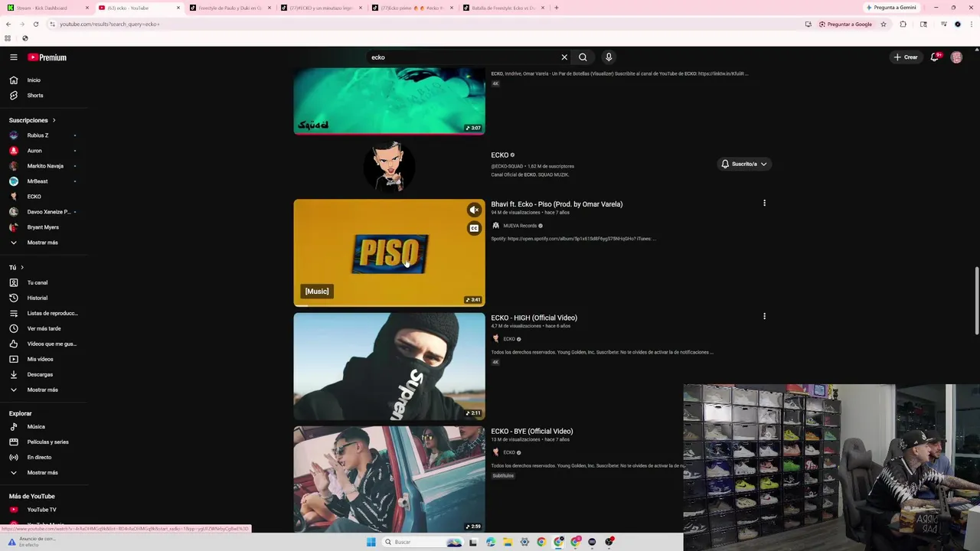This screenshot has width=980, height=551.
Task: Expand Mostrar más under Descargas
Action: [x=44, y=390]
